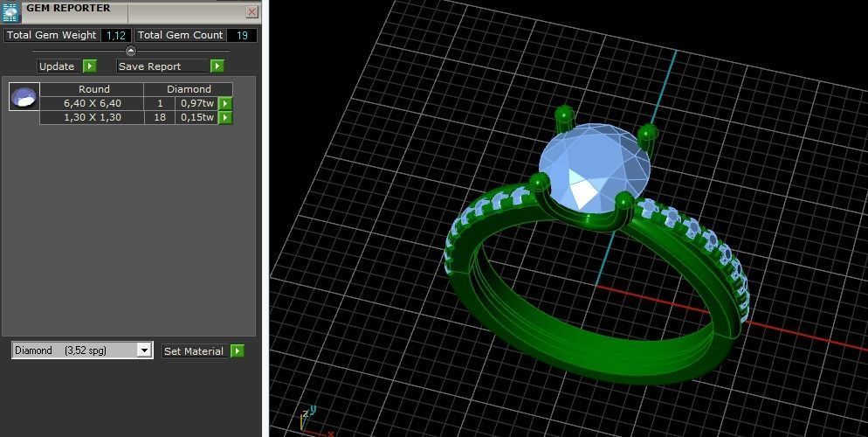
Task: Click Total Gem Count value 19
Action: coord(242,36)
